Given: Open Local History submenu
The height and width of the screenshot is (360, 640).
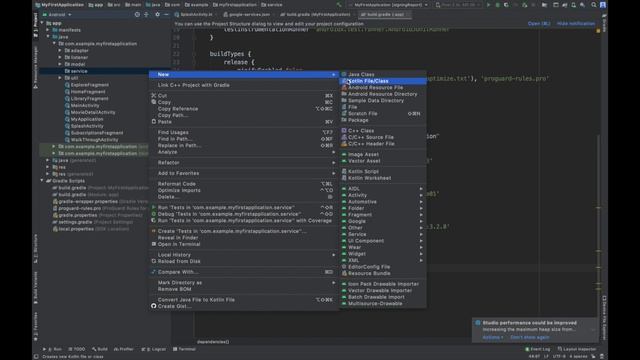Looking at the screenshot, I should coord(243,255).
